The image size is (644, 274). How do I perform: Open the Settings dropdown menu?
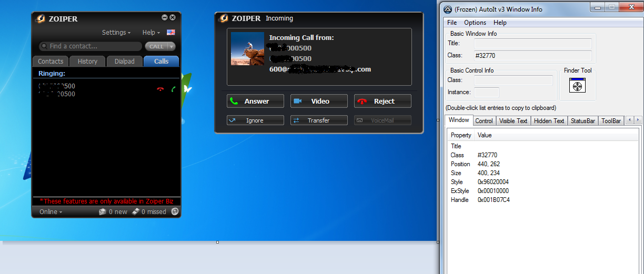click(x=116, y=33)
